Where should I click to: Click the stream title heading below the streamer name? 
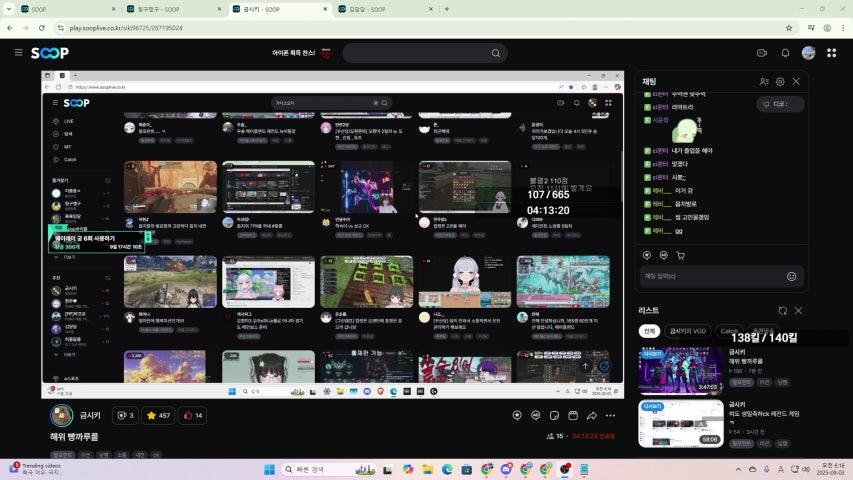pyautogui.click(x=74, y=436)
